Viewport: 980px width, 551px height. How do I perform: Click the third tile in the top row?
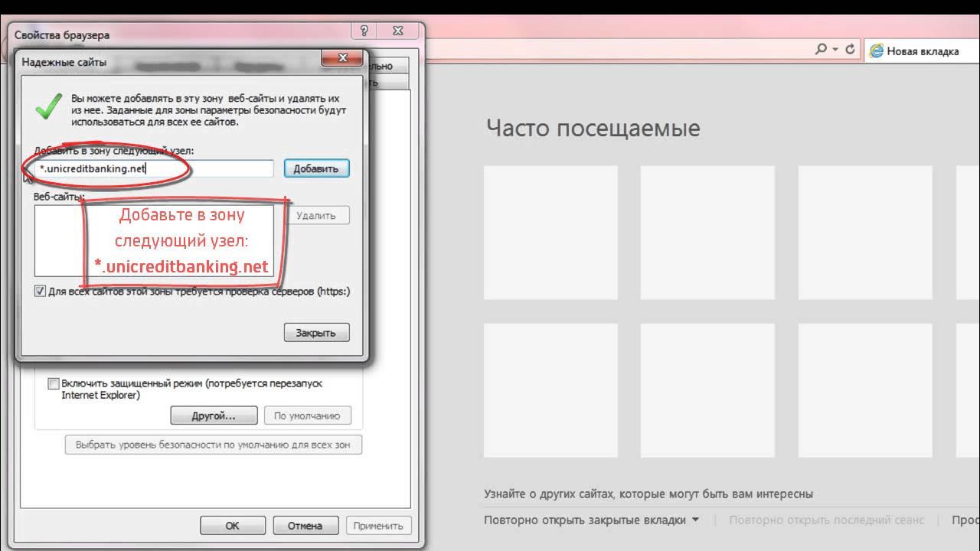tap(865, 233)
